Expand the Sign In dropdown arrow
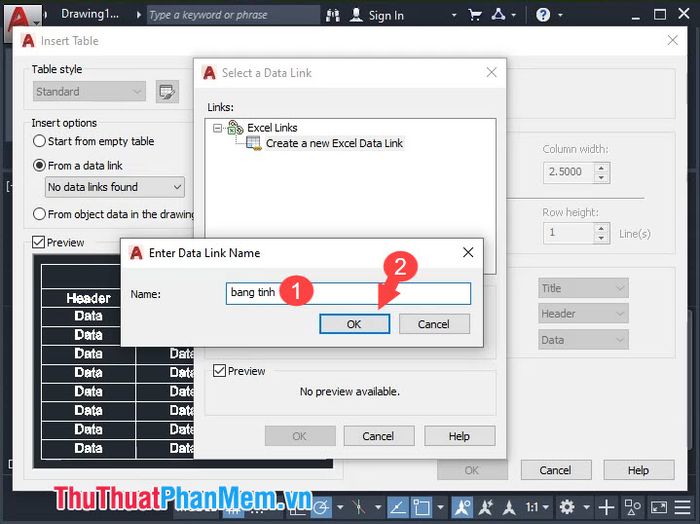The width and height of the screenshot is (700, 524). (x=454, y=15)
